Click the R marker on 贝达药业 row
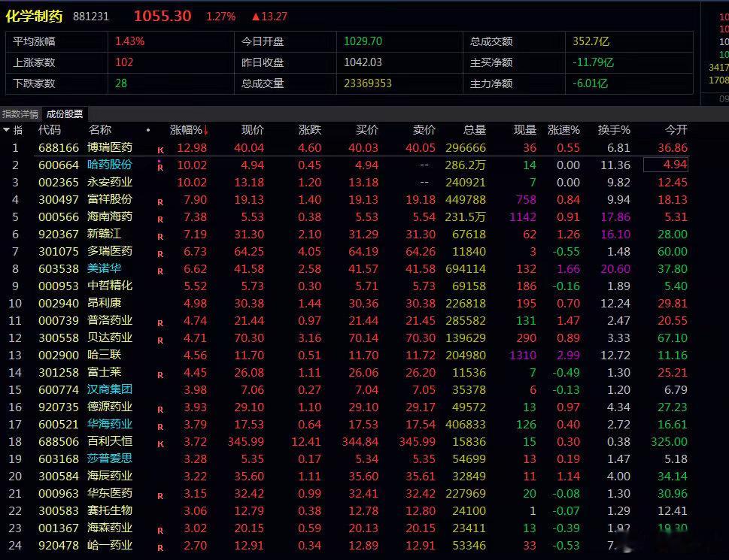The width and height of the screenshot is (729, 560). pyautogui.click(x=160, y=341)
